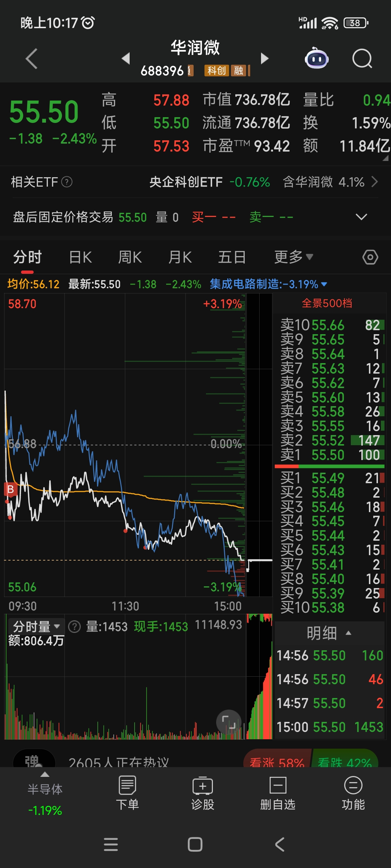
Task: Tap Android back navigation button
Action: (x=279, y=844)
